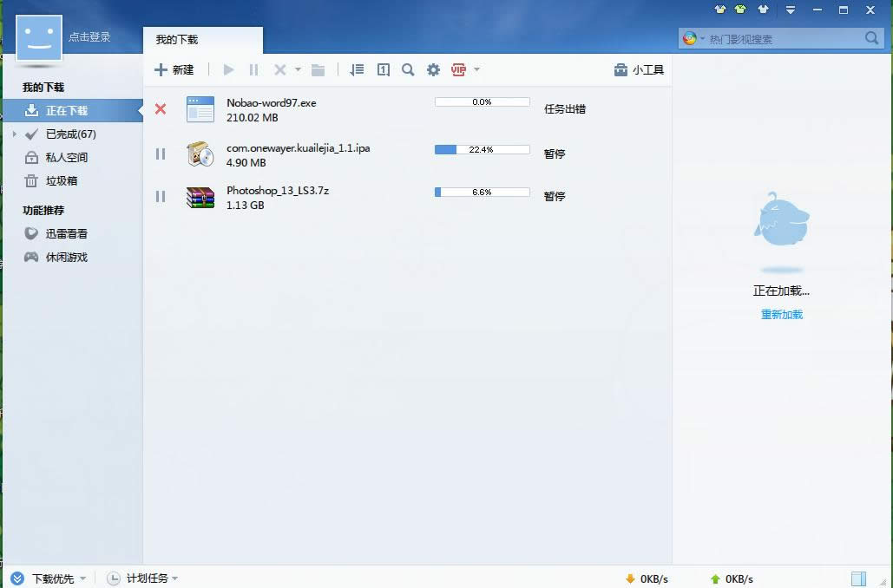
Task: Select 正在下载 in sidebar
Action: tap(73, 110)
